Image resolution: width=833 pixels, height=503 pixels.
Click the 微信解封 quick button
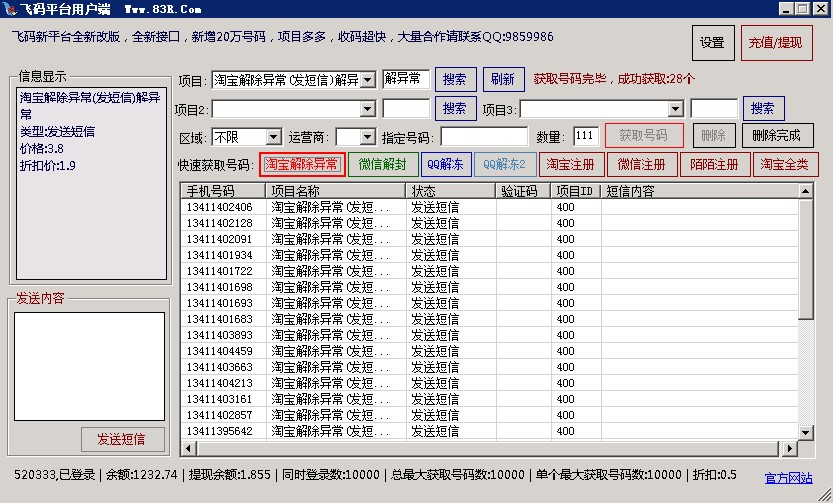click(x=383, y=165)
